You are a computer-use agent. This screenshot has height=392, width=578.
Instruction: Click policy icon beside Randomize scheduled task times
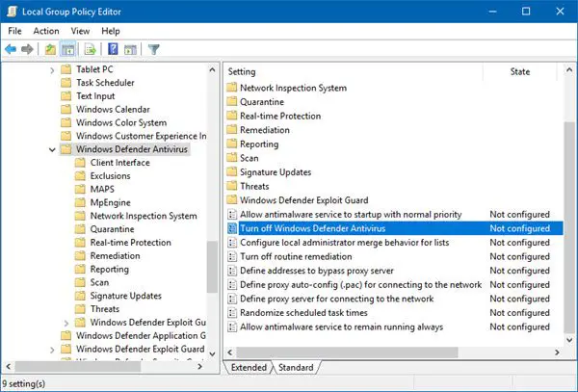pos(232,313)
